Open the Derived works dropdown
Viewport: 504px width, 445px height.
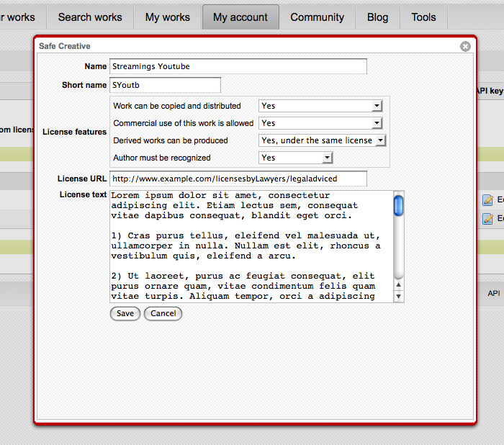[x=323, y=140]
